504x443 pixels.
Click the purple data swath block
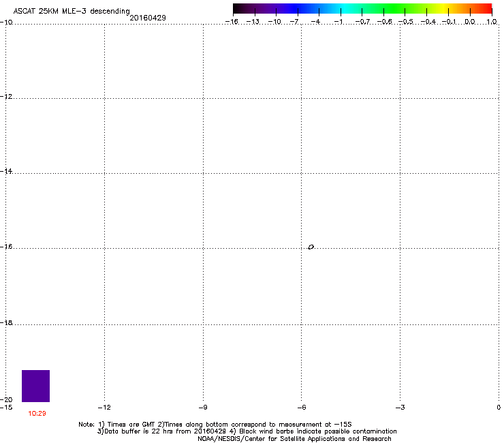pyautogui.click(x=35, y=386)
